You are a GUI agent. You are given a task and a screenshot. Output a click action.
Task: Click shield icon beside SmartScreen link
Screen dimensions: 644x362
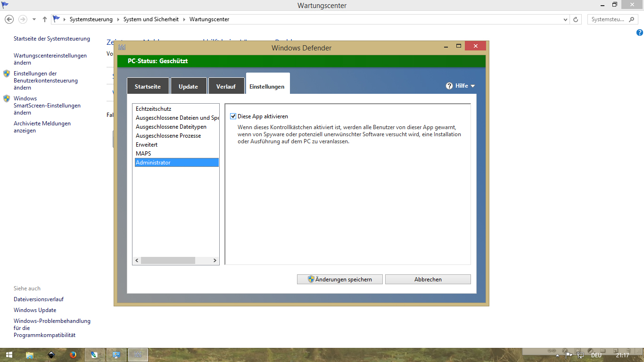coord(7,99)
